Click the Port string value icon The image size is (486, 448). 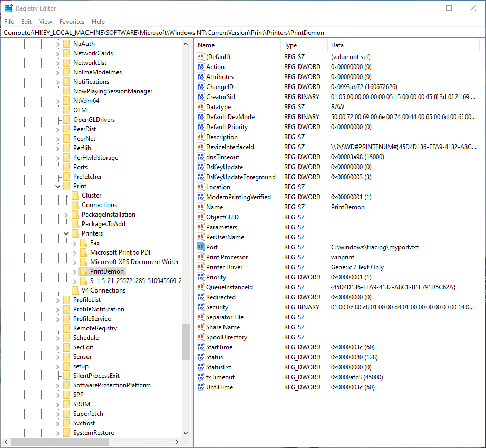coord(200,247)
